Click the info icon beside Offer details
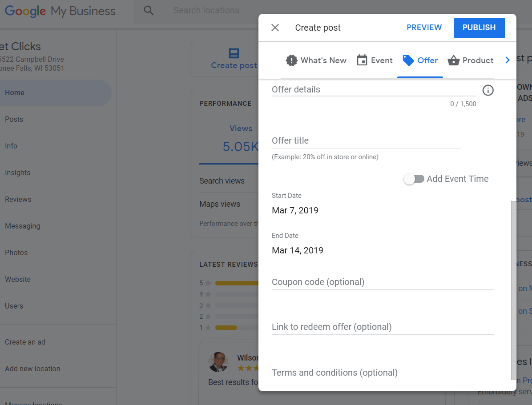532x405 pixels. point(488,90)
